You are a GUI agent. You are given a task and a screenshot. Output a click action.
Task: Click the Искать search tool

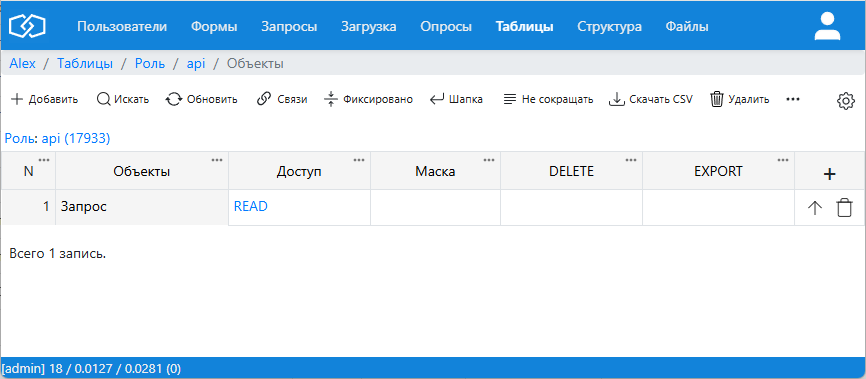point(123,99)
